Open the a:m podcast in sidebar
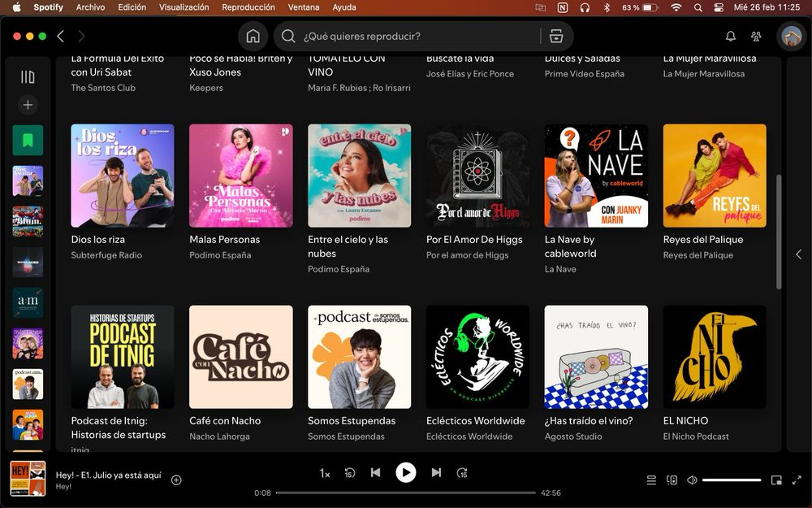 coord(28,302)
